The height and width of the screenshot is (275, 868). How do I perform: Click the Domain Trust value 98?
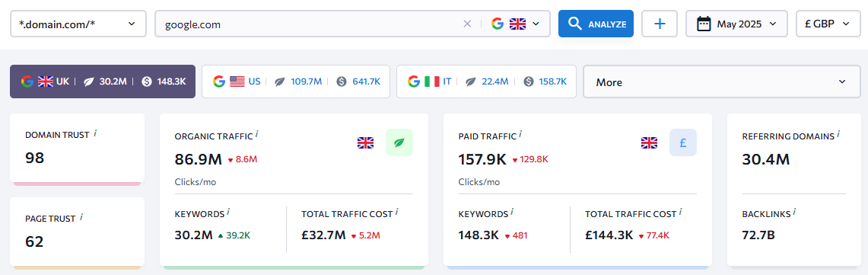(x=34, y=158)
